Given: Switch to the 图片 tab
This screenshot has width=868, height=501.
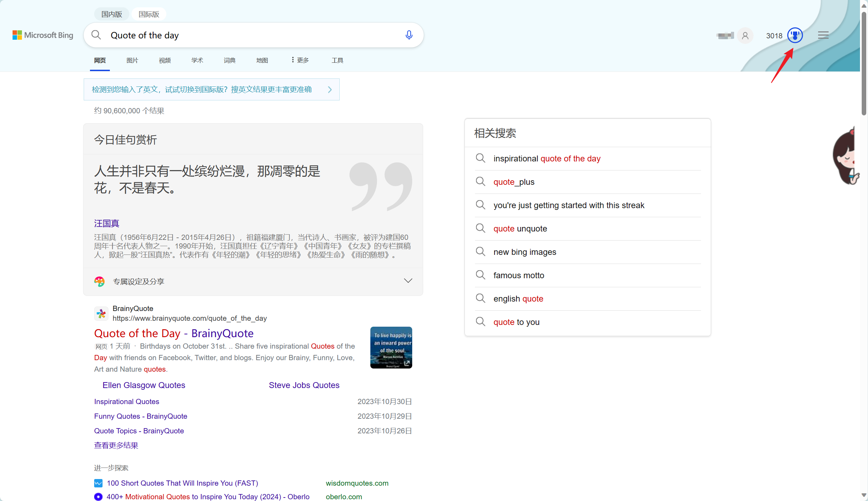Looking at the screenshot, I should pos(132,60).
